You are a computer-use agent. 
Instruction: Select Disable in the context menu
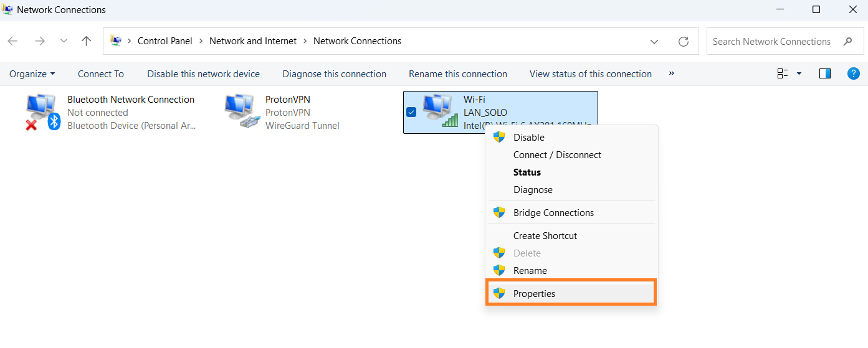pyautogui.click(x=528, y=137)
